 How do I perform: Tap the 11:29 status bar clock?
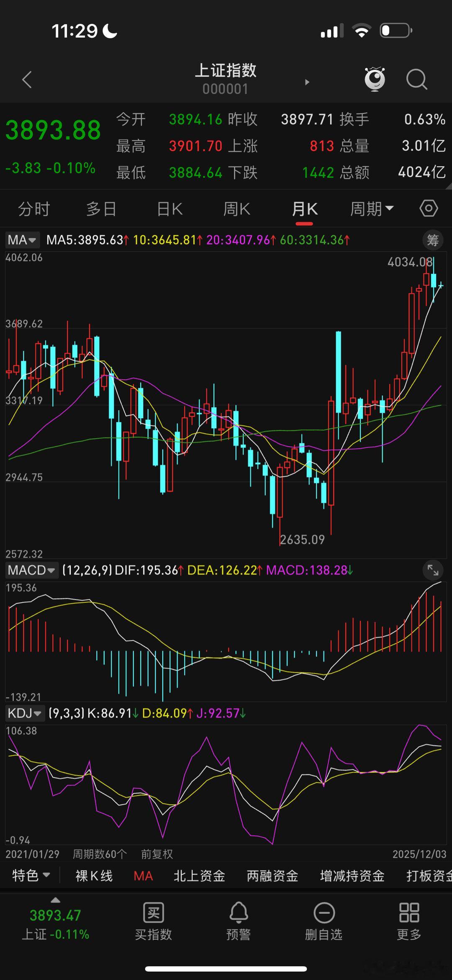(x=74, y=31)
